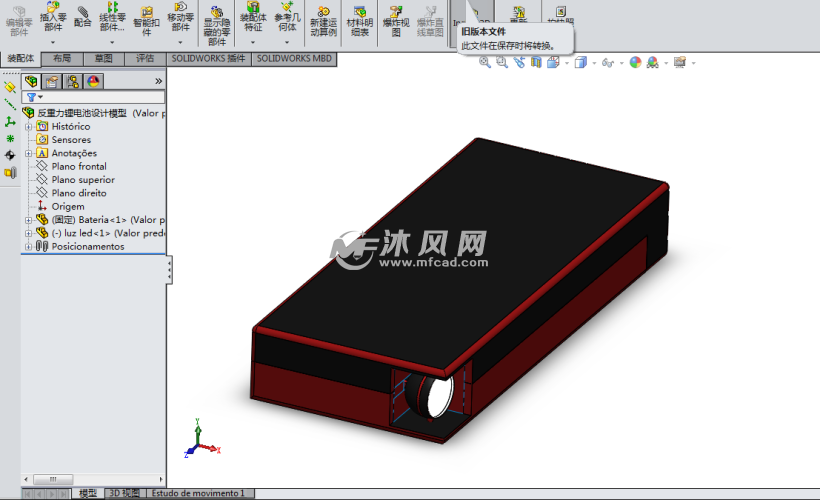Open the Insert Components dropdown arrow

pyautogui.click(x=53, y=42)
